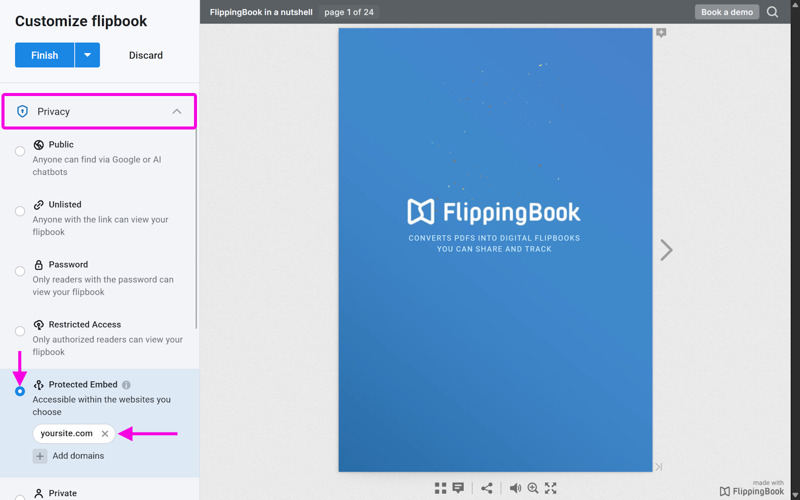Toggle flipbook sound icon
Screen dimensions: 800x500
tap(515, 488)
